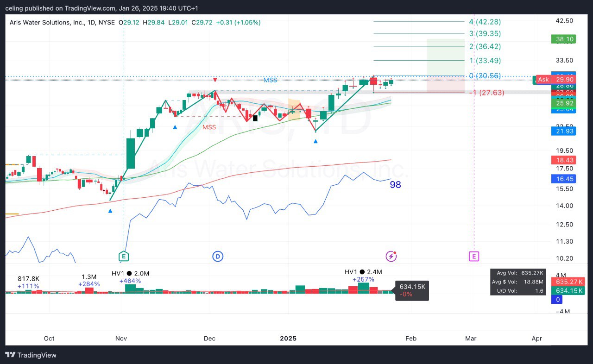Click the blue 98 rating number
This screenshot has width=593, height=364.
395,185
